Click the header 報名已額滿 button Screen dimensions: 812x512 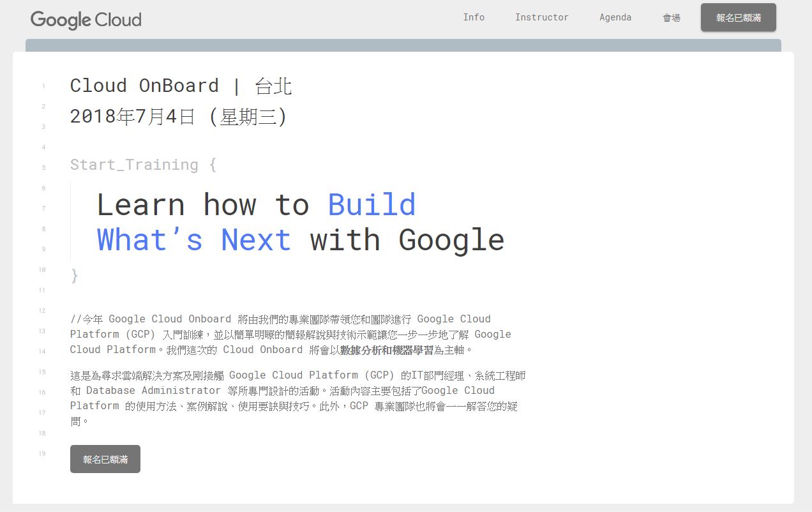(739, 17)
